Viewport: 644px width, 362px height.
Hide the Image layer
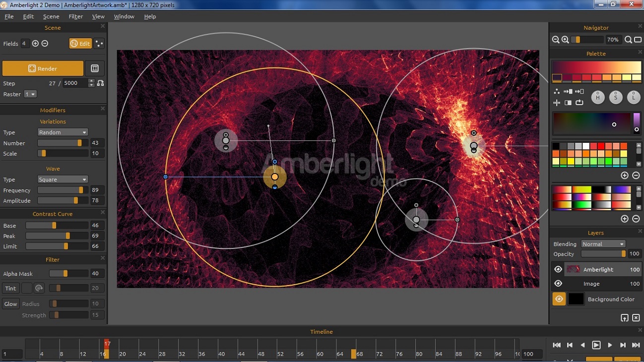[x=558, y=284]
